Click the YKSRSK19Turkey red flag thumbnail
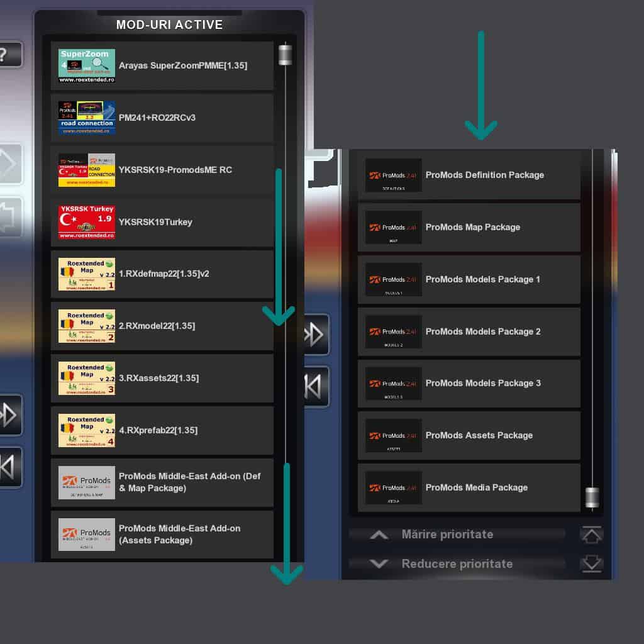Screen dimensions: 644x644 pyautogui.click(x=87, y=222)
